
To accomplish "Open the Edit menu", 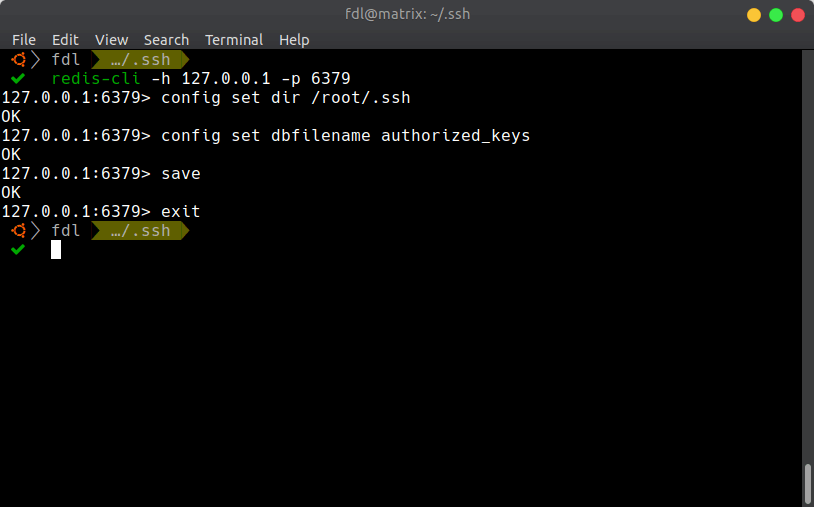I will 65,40.
